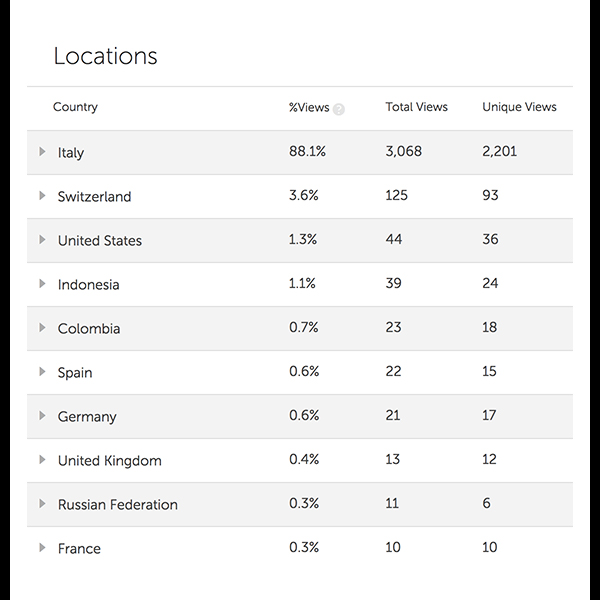Open the Indonesia disclosure triangle
Screen dimensions: 600x600
click(42, 284)
